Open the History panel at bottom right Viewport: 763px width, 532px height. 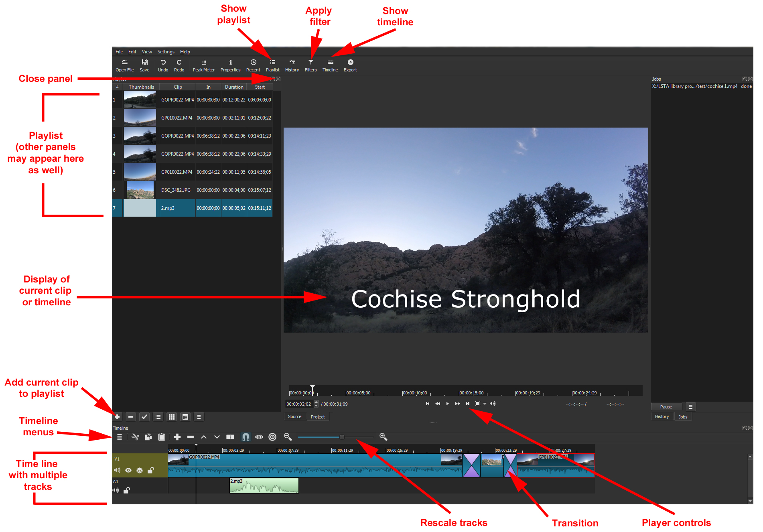[662, 416]
